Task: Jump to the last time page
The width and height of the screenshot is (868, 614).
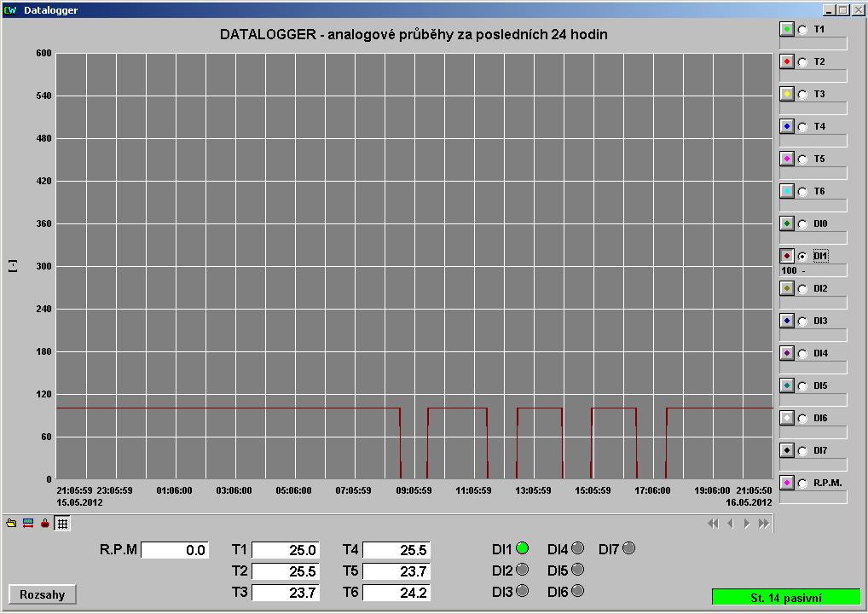Action: [764, 524]
